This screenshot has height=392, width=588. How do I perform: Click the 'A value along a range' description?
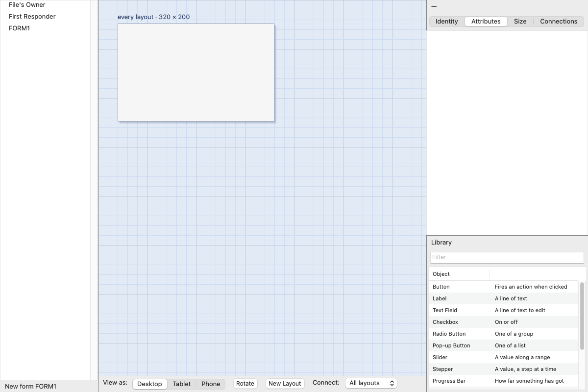coord(522,357)
